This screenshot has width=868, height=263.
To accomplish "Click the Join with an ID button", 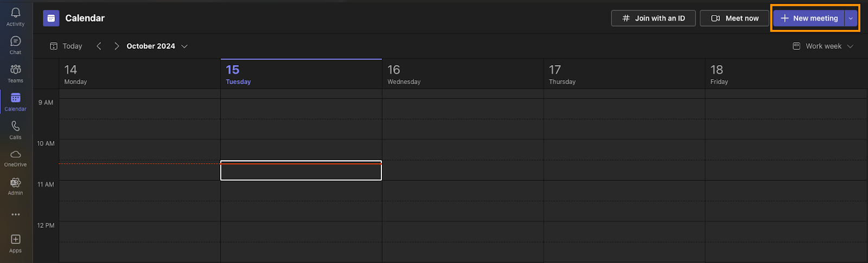I will [x=653, y=18].
